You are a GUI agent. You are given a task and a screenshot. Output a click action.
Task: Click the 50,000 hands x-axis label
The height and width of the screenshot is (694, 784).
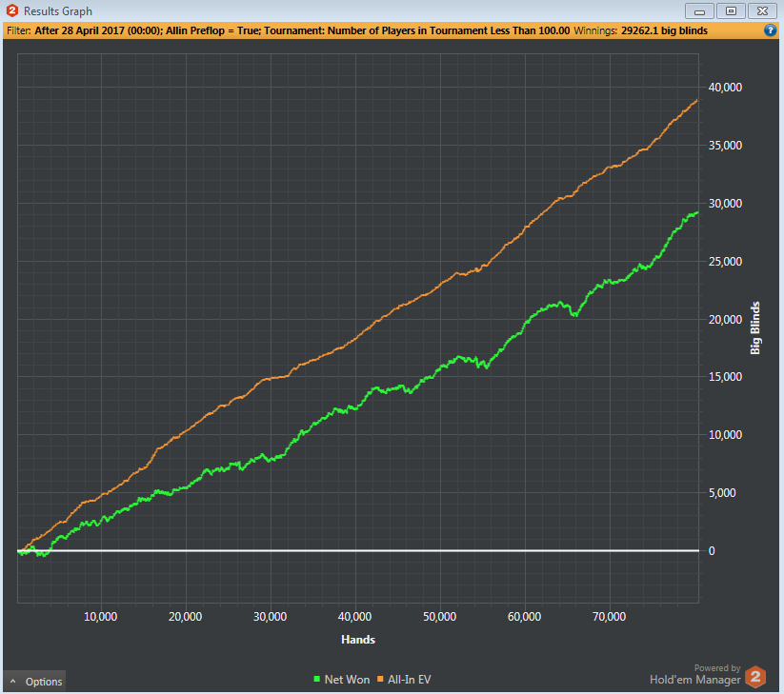(x=439, y=617)
